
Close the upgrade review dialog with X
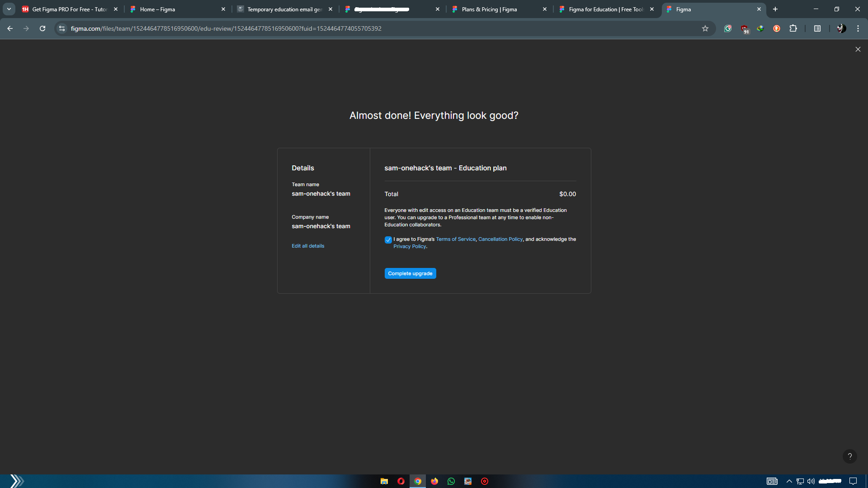coord(858,49)
